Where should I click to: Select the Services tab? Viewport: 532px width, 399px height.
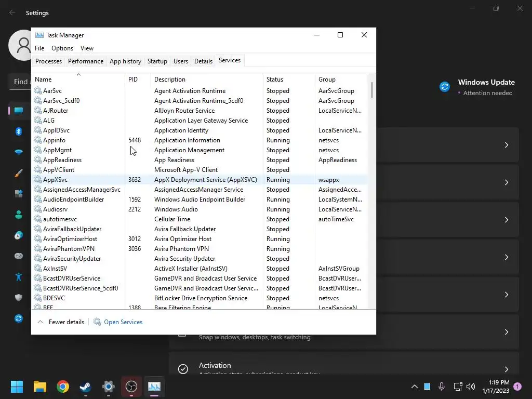click(x=229, y=60)
